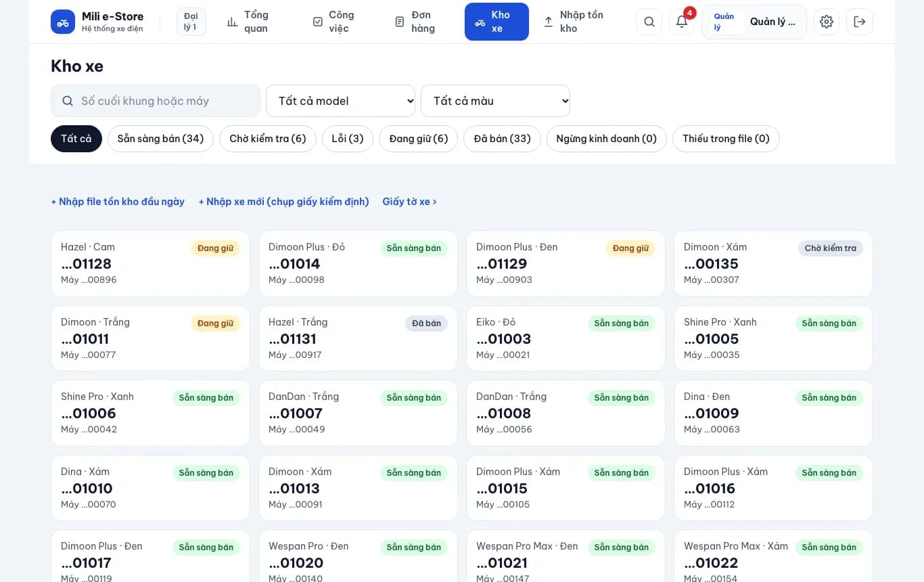This screenshot has height=582, width=924.
Task: Select the Kho xe tab
Action: [496, 22]
